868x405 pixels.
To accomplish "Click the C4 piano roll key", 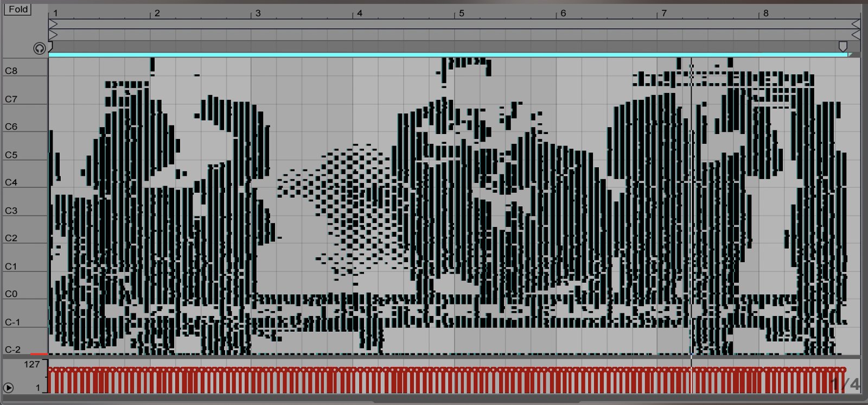I will pyautogui.click(x=11, y=182).
